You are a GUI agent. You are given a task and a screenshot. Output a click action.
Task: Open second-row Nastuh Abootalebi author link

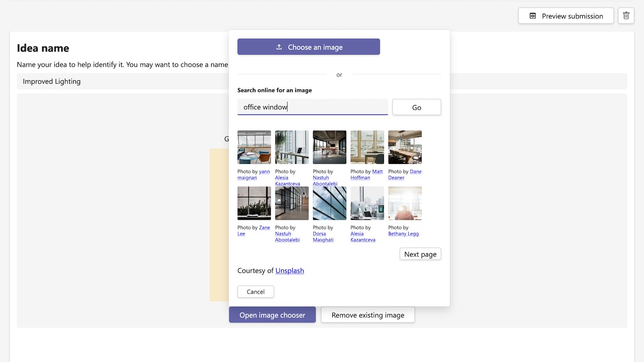[x=288, y=237]
